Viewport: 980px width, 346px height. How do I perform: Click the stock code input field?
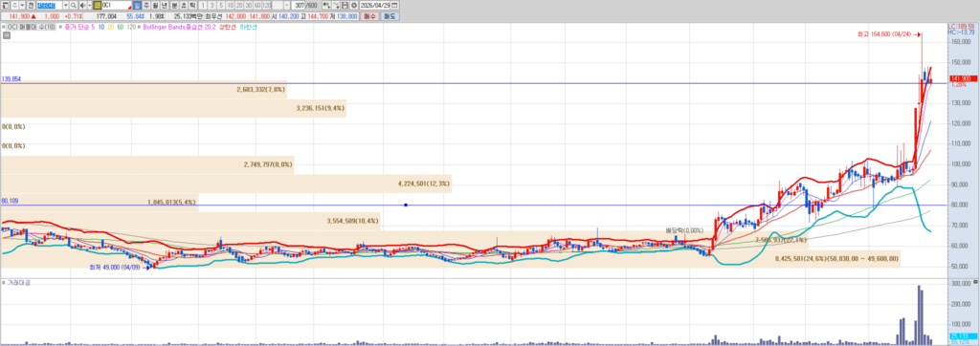tap(50, 6)
